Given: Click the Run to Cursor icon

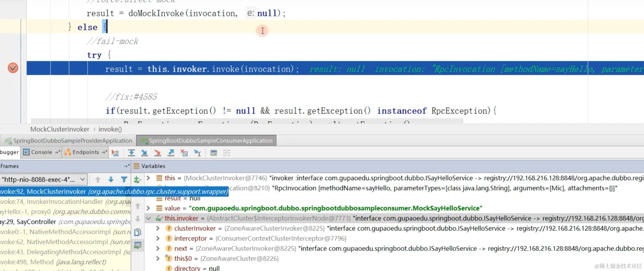Looking at the screenshot, I should pos(197,153).
